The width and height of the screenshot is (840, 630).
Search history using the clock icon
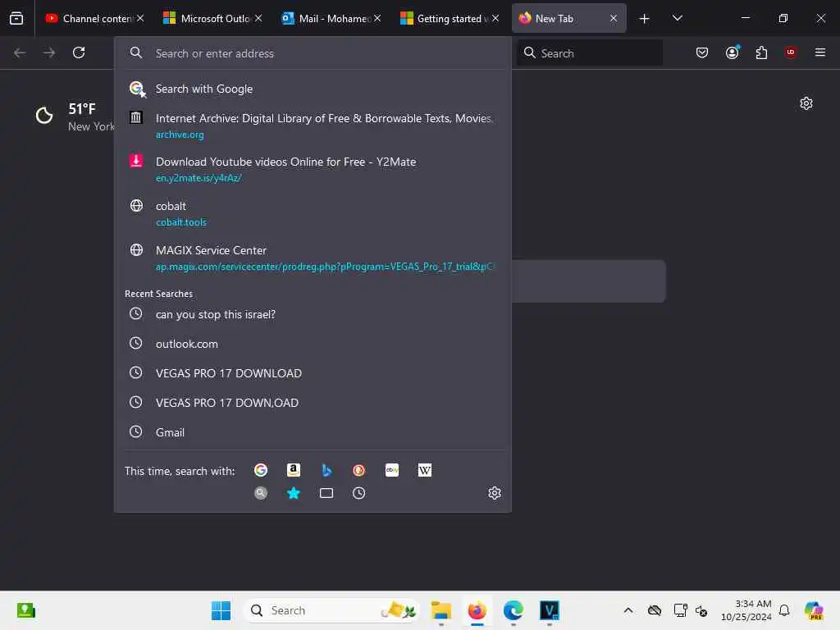click(x=359, y=493)
